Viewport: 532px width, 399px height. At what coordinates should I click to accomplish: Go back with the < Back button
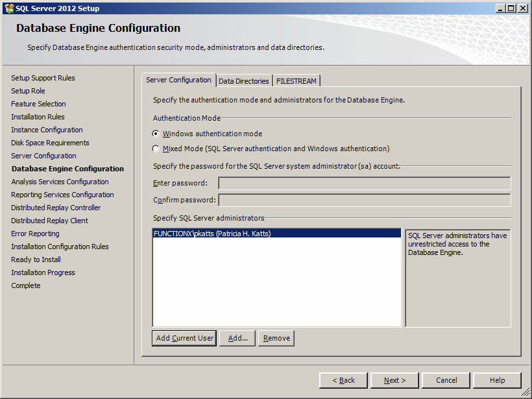pos(343,380)
